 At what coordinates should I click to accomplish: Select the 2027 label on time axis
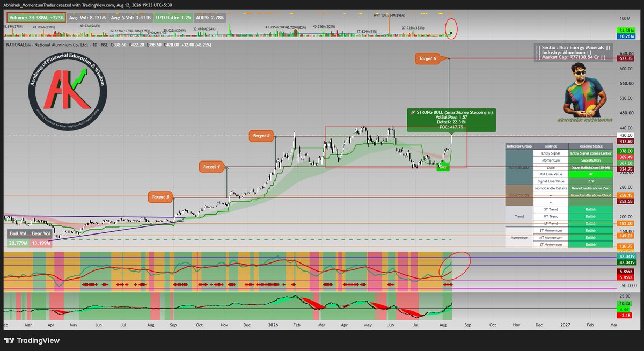coord(565,325)
